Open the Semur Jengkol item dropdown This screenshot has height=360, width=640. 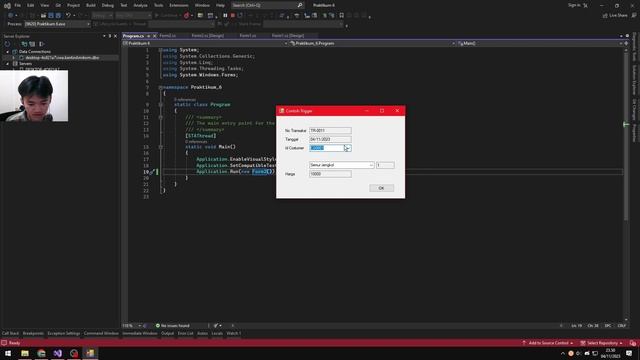(x=371, y=165)
